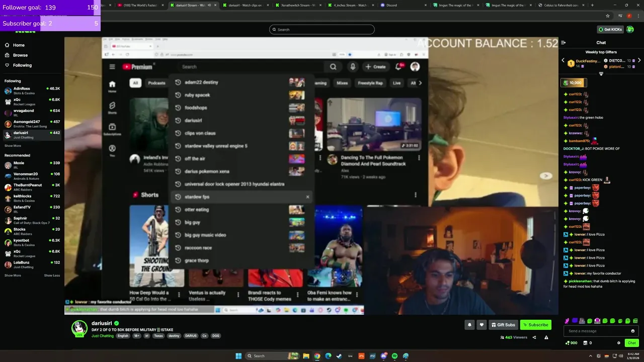Click streamed YouTube hamburger menu
Screen dimensions: 644x362
[x=112, y=66]
